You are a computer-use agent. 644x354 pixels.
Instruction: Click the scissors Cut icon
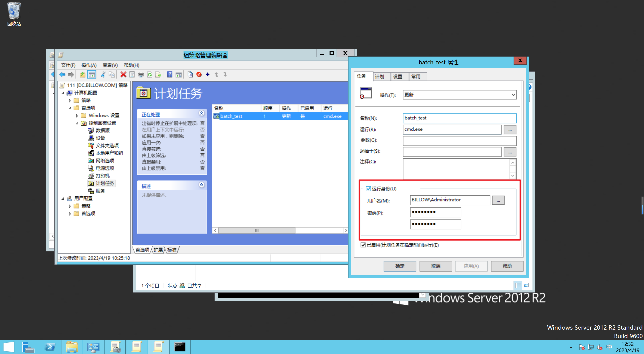coord(103,75)
